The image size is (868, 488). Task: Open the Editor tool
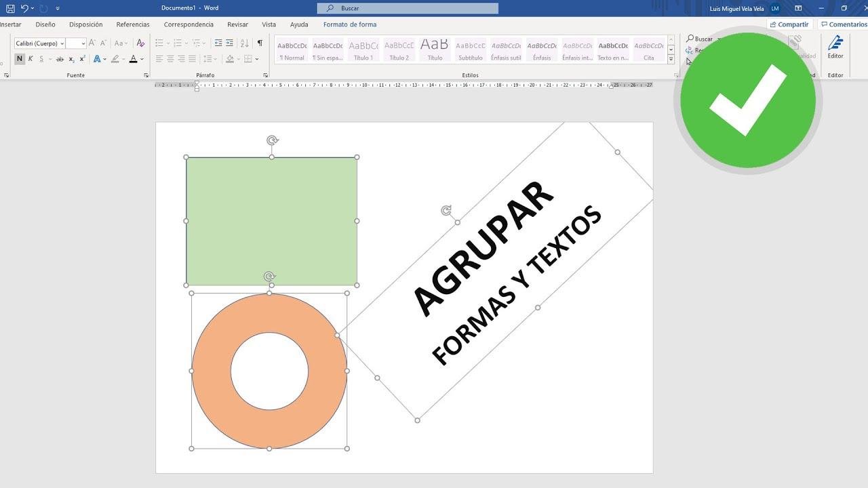click(835, 47)
